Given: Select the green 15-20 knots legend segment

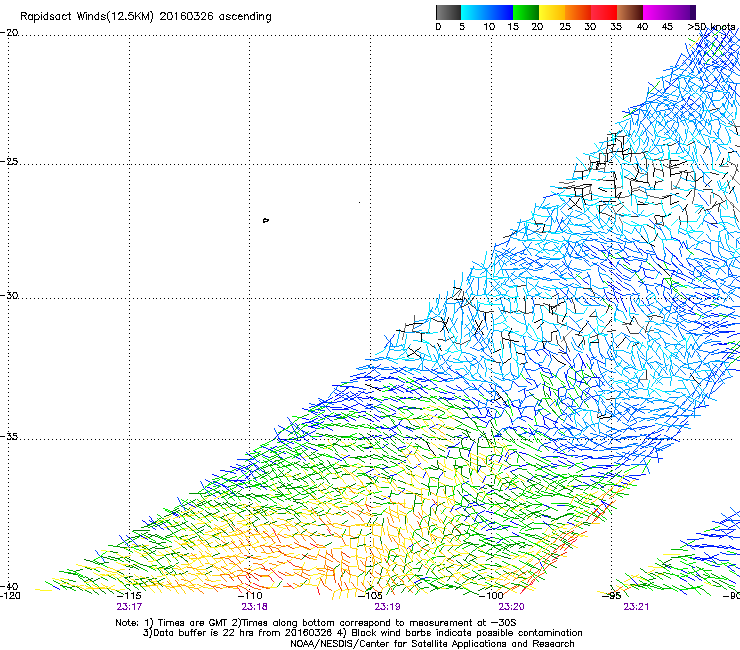Looking at the screenshot, I should (x=526, y=12).
